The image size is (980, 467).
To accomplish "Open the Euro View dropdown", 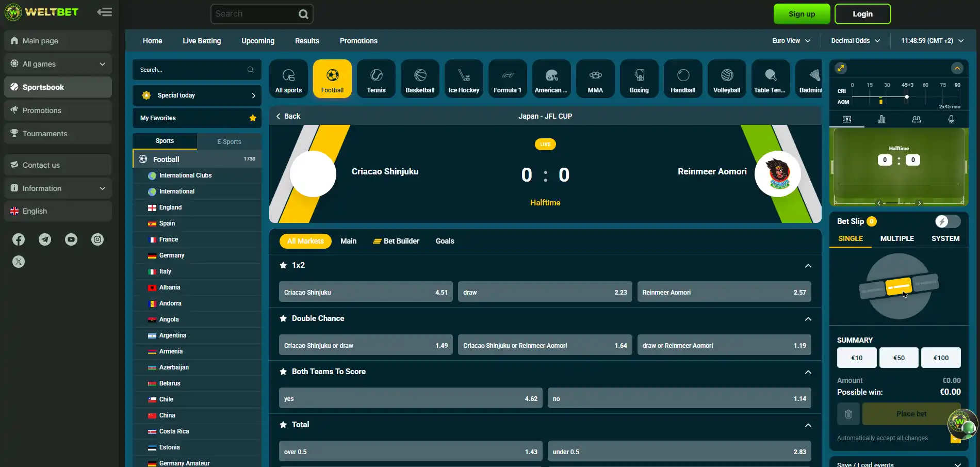I will coord(791,41).
